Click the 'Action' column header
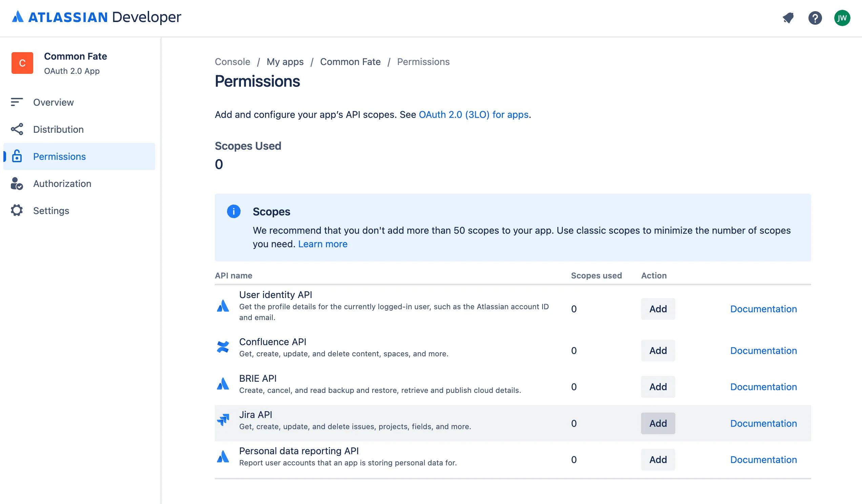This screenshot has width=862, height=504. click(654, 276)
